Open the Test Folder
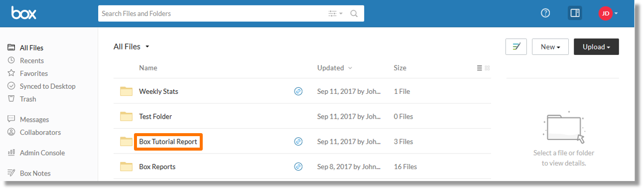 tap(155, 116)
